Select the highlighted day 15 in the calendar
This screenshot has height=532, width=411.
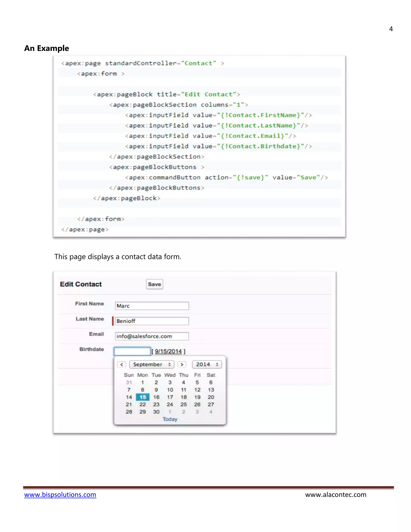point(143,397)
